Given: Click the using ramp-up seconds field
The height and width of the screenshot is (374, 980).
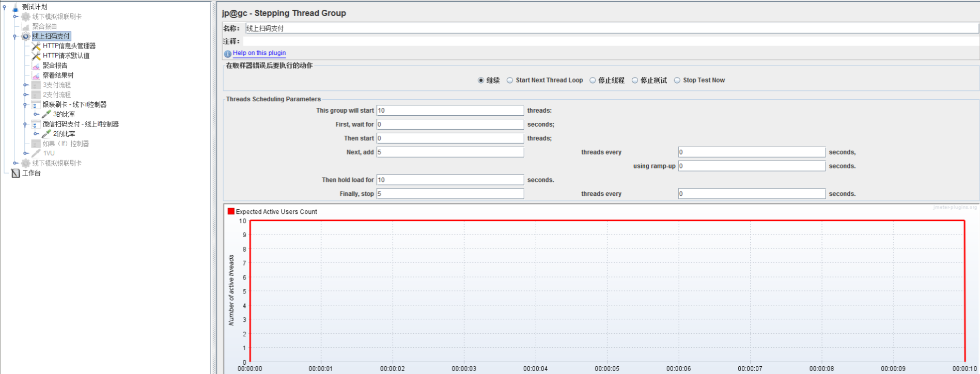Looking at the screenshot, I should pyautogui.click(x=752, y=166).
